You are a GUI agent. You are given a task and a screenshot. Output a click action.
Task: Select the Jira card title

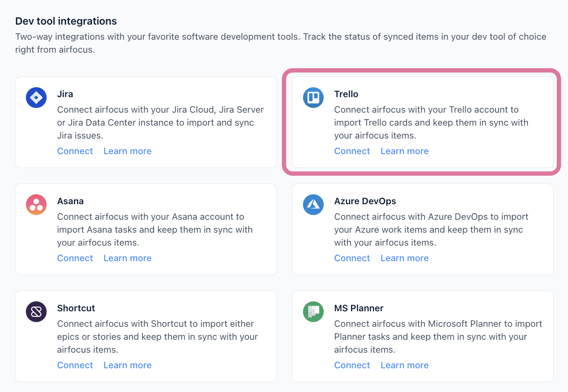point(65,94)
